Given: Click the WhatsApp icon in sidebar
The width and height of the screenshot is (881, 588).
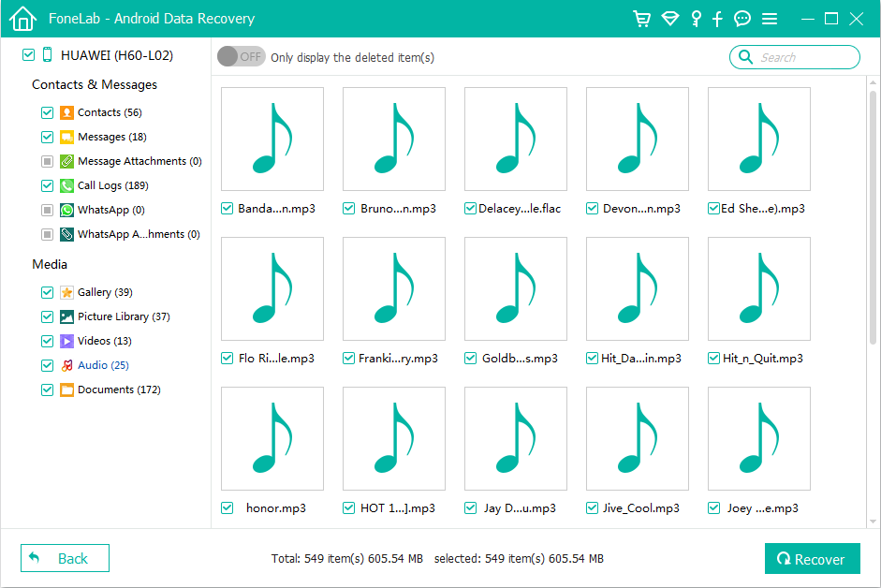Looking at the screenshot, I should pyautogui.click(x=66, y=210).
